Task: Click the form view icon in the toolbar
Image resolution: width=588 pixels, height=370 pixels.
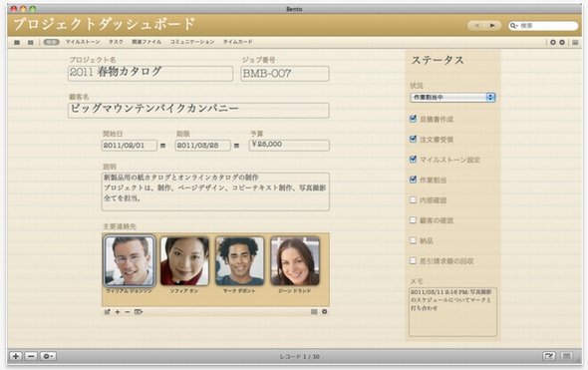Action: click(17, 43)
